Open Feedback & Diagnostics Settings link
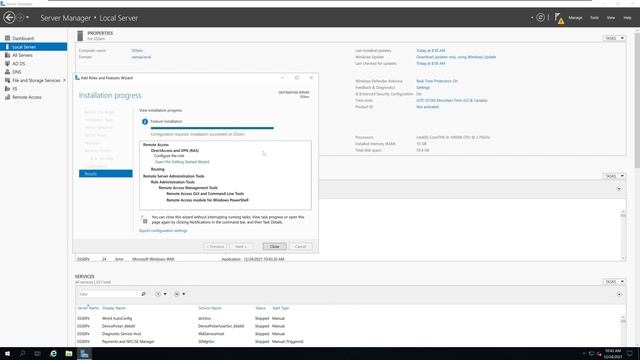Screen dimensions: 640x360 pos(423,88)
